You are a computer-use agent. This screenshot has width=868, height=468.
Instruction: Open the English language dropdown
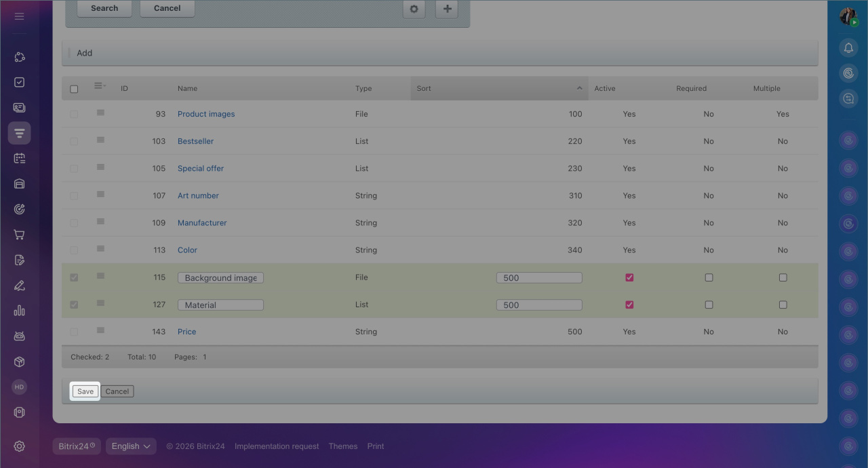click(131, 446)
